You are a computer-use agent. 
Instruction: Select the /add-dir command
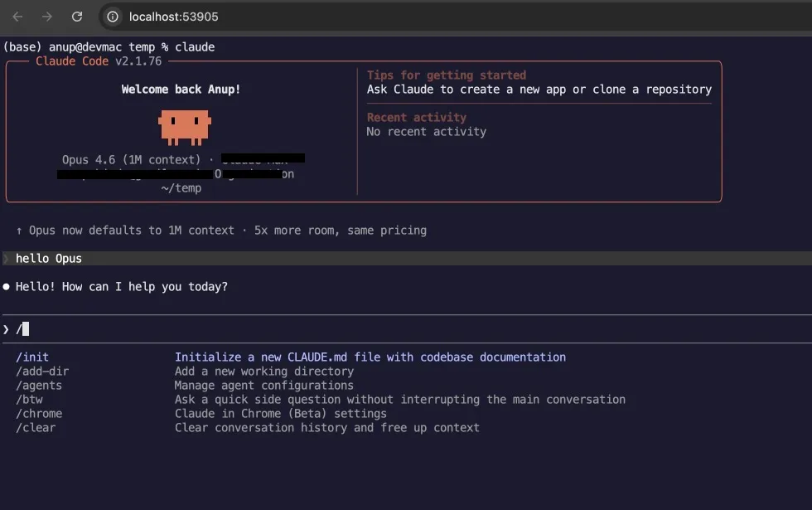tap(42, 372)
